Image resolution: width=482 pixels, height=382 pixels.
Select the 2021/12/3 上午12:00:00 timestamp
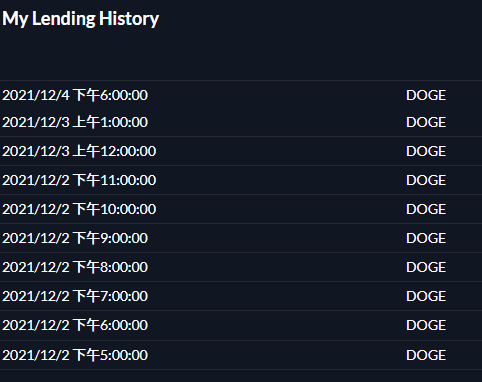[x=79, y=151]
